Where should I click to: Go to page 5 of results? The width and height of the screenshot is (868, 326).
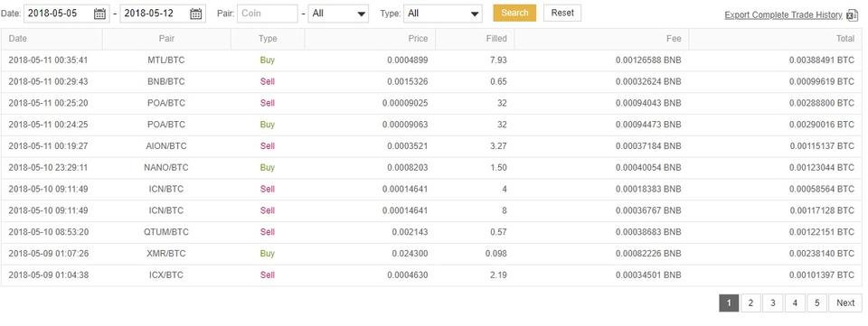click(x=817, y=303)
